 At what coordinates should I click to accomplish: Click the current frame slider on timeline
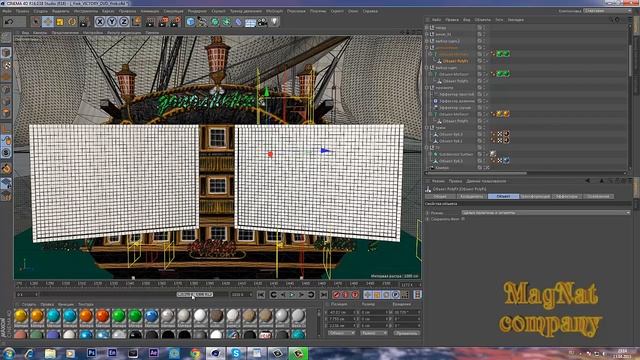tap(195, 294)
